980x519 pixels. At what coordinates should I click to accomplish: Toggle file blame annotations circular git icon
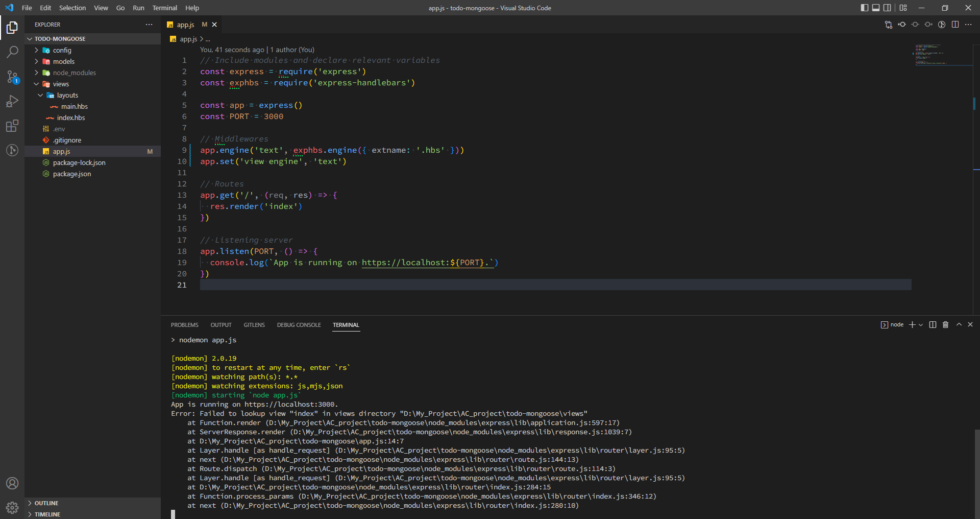point(942,25)
